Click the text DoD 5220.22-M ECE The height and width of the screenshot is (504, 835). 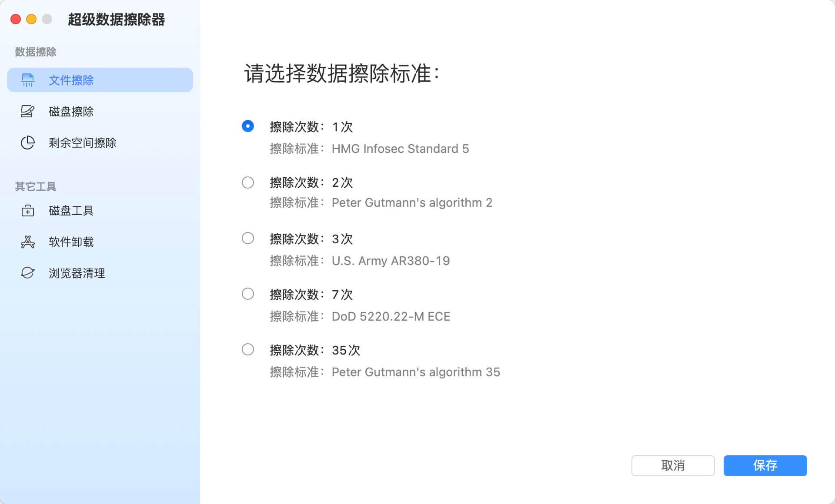[x=391, y=316]
